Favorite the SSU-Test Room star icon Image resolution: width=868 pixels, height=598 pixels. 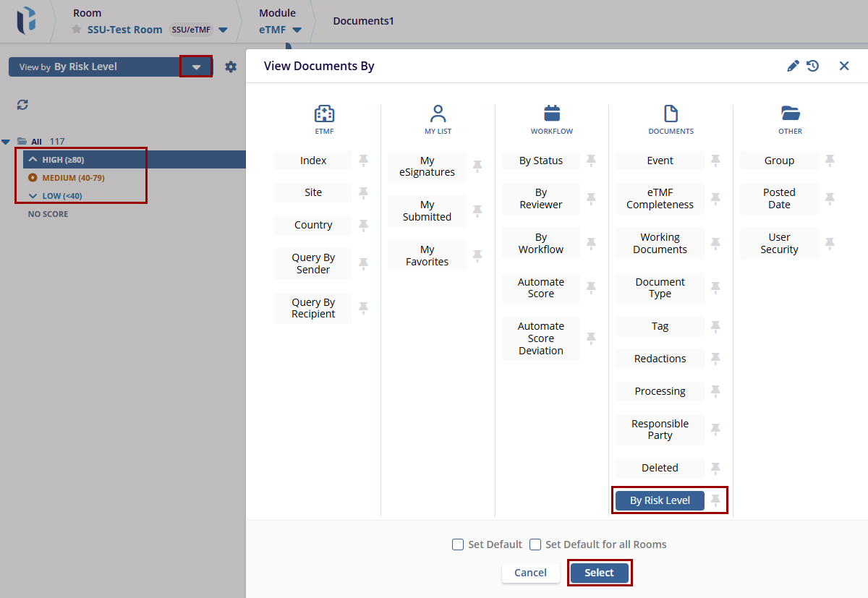tap(77, 30)
